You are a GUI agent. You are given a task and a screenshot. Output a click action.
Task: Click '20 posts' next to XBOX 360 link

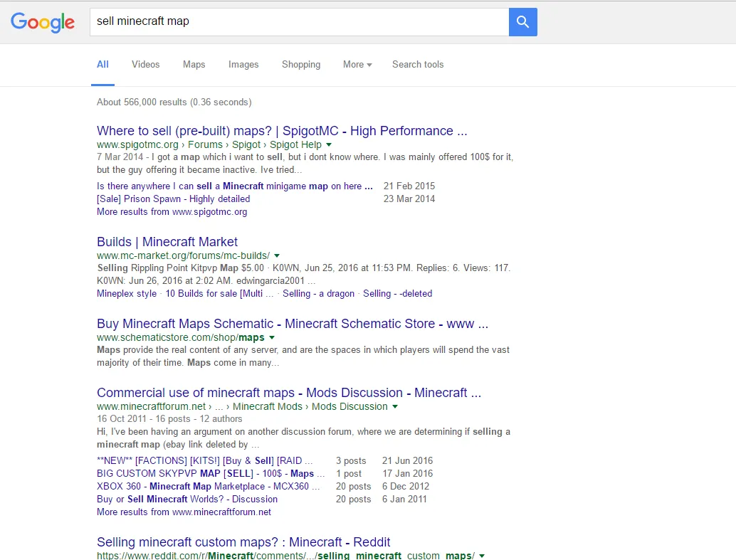[354, 486]
